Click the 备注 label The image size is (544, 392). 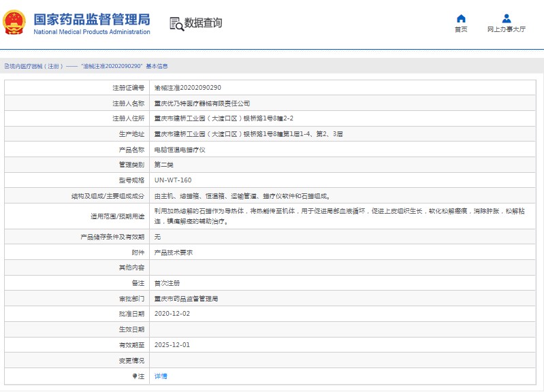[x=138, y=283]
